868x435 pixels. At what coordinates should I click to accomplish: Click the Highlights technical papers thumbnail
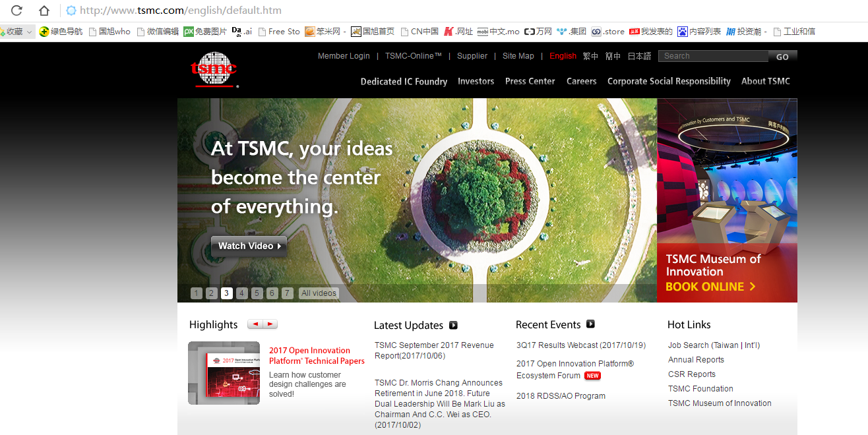(224, 373)
